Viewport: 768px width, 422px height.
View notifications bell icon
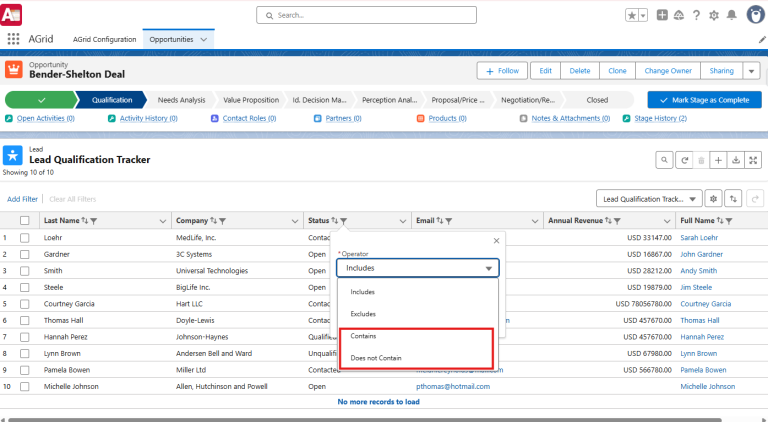(731, 15)
